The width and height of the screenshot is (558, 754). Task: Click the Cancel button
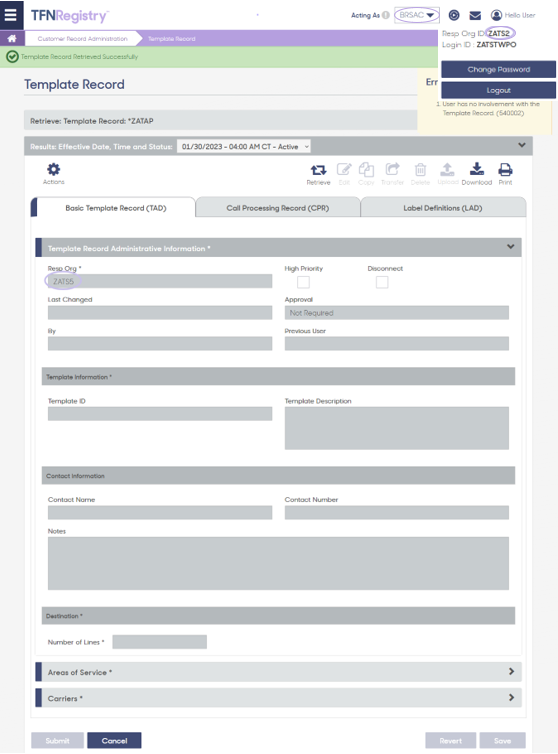[114, 741]
